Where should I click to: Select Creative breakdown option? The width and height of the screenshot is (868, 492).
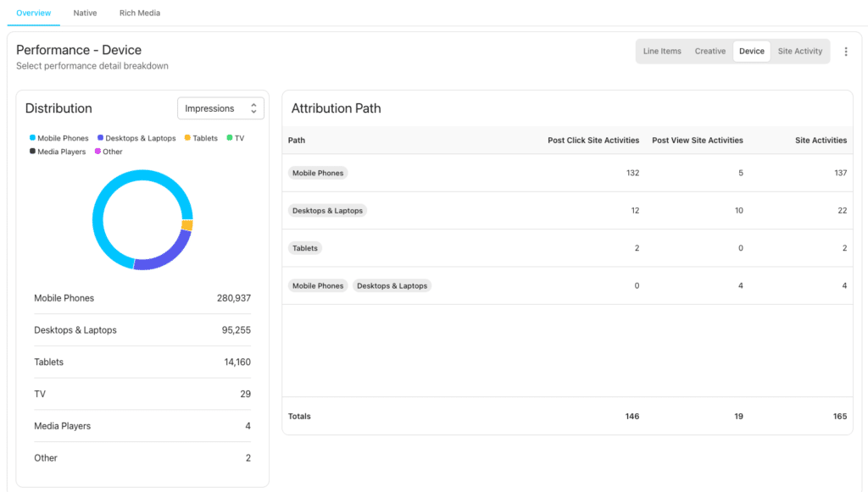pos(709,52)
